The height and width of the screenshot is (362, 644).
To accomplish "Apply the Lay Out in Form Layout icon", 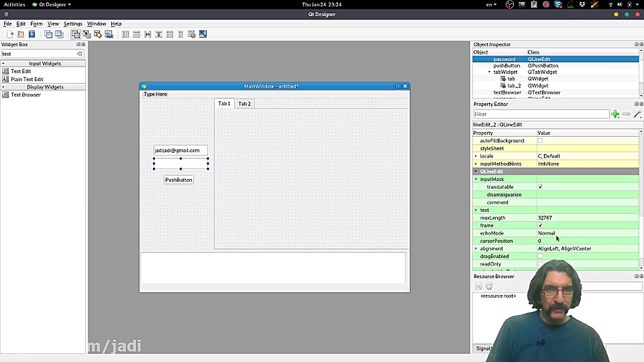I will [x=181, y=34].
